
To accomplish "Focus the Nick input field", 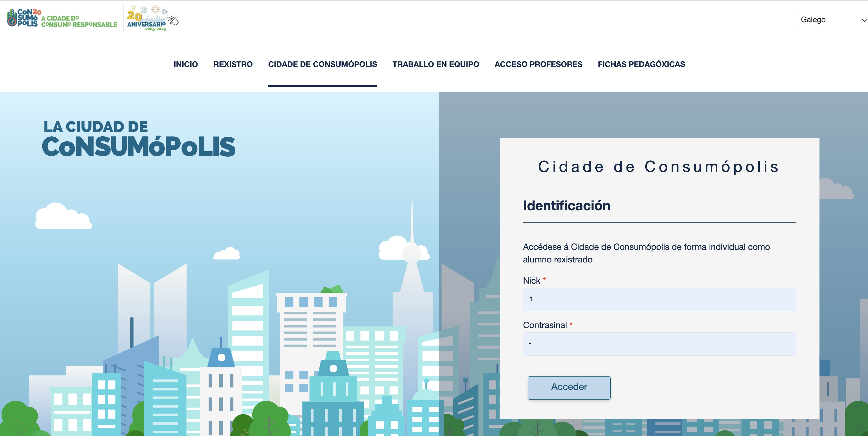I will click(659, 299).
